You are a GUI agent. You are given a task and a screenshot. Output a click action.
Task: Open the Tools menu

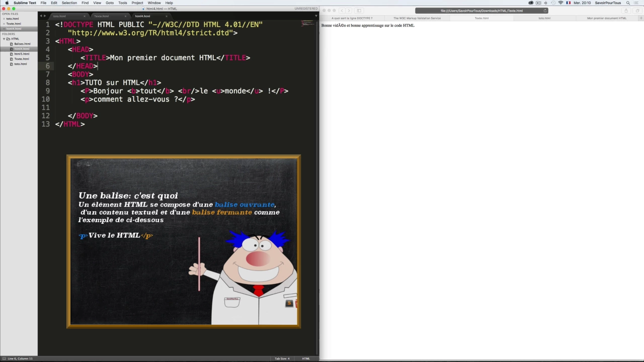123,3
